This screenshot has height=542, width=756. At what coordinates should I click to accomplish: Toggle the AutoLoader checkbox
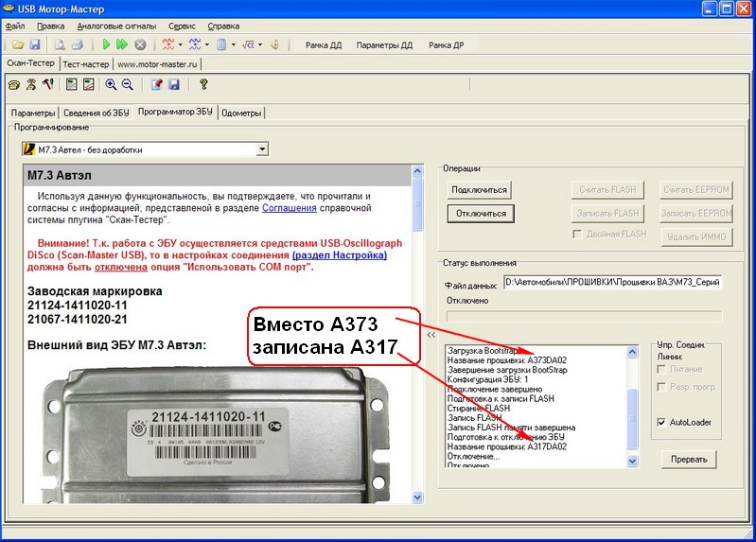pyautogui.click(x=660, y=422)
